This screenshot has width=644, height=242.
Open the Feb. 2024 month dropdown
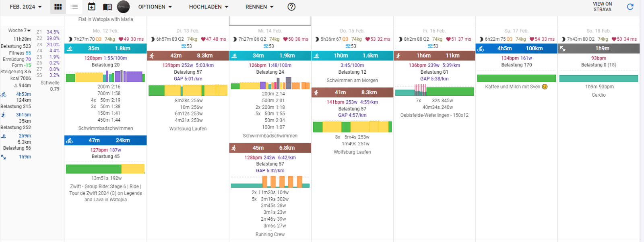pos(26,7)
